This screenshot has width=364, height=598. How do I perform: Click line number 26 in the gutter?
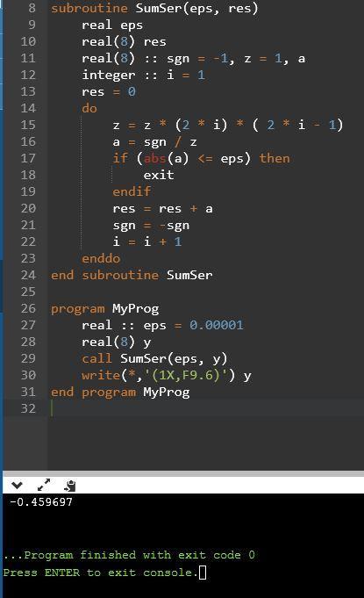click(28, 308)
